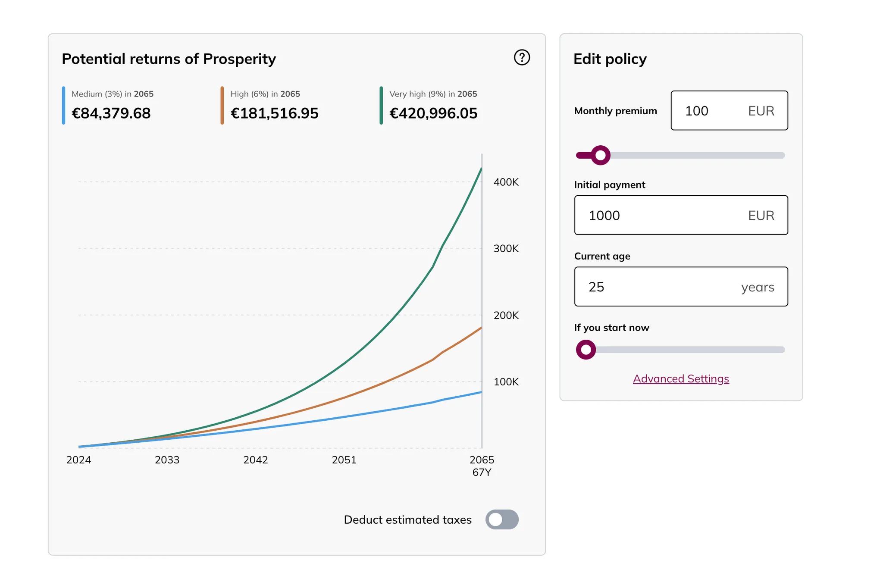This screenshot has height=588, width=883.
Task: Click the Initial payment input field
Action: 681,215
